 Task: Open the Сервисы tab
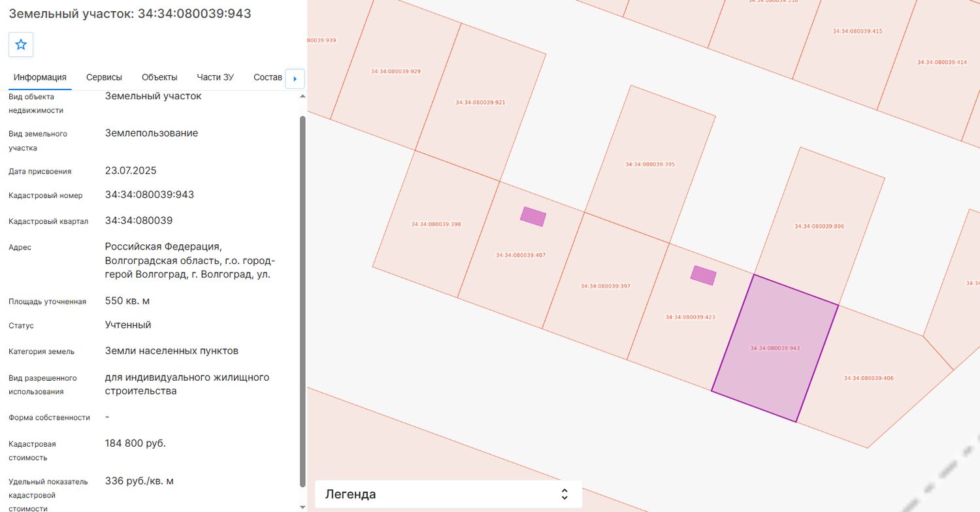pyautogui.click(x=104, y=77)
